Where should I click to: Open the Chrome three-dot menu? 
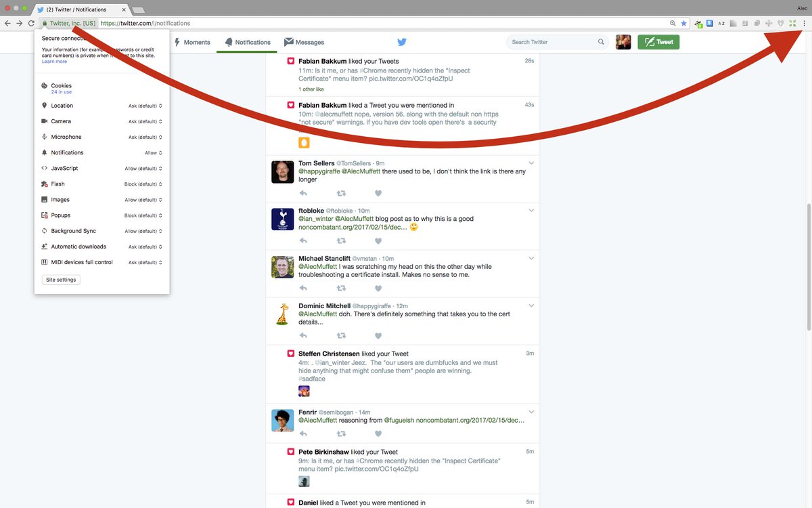(804, 23)
